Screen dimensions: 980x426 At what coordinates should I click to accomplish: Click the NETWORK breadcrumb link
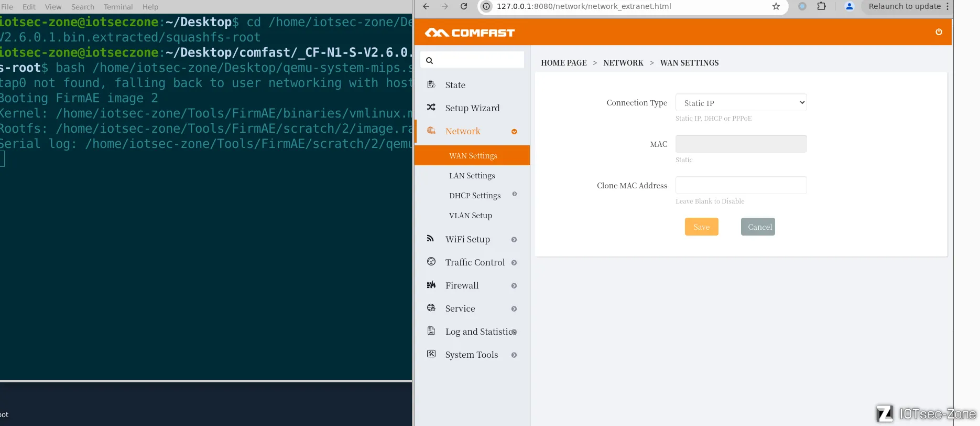[x=623, y=63]
